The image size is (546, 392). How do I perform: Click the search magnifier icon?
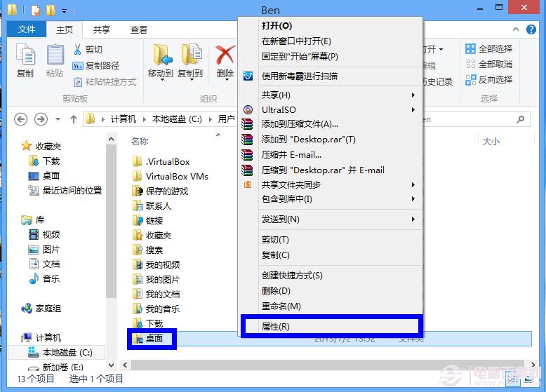521,119
